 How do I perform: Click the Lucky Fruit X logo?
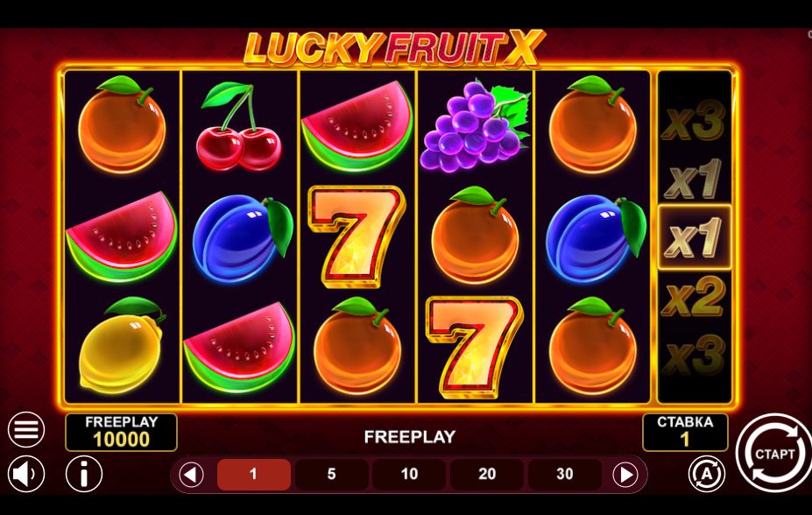pos(394,48)
